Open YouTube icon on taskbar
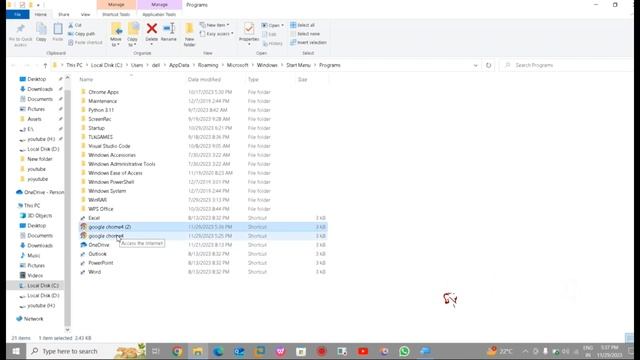The width and height of the screenshot is (640, 360). click(363, 351)
